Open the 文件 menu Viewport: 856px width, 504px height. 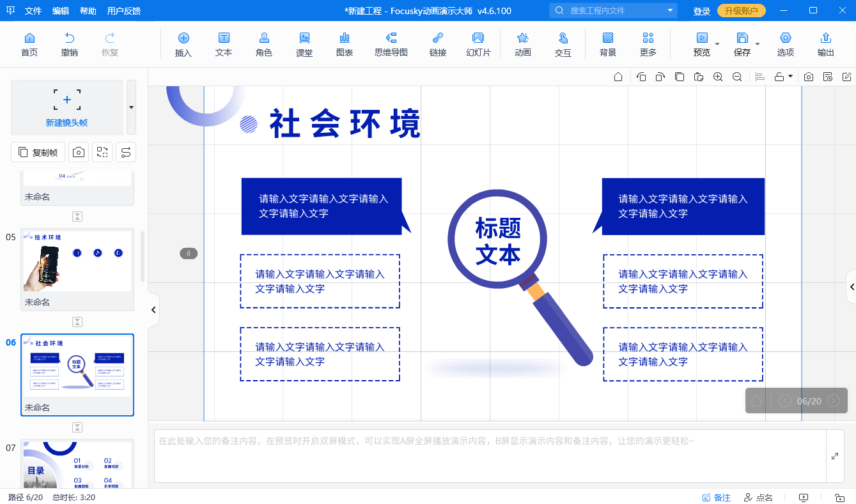point(33,11)
